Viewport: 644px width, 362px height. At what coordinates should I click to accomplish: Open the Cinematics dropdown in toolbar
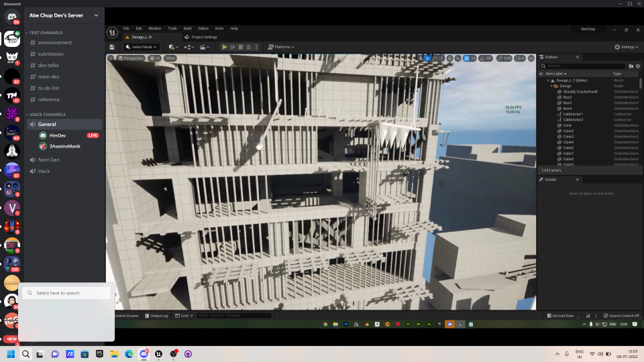(x=205, y=47)
